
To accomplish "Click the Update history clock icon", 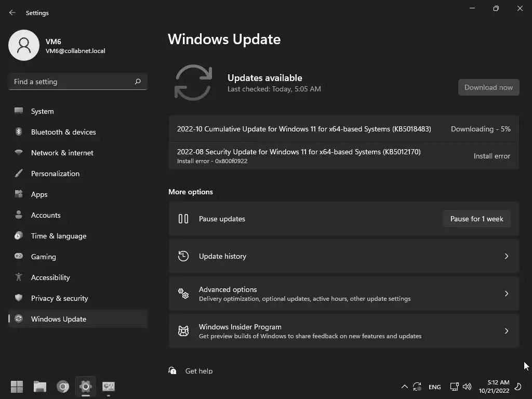I will point(183,256).
